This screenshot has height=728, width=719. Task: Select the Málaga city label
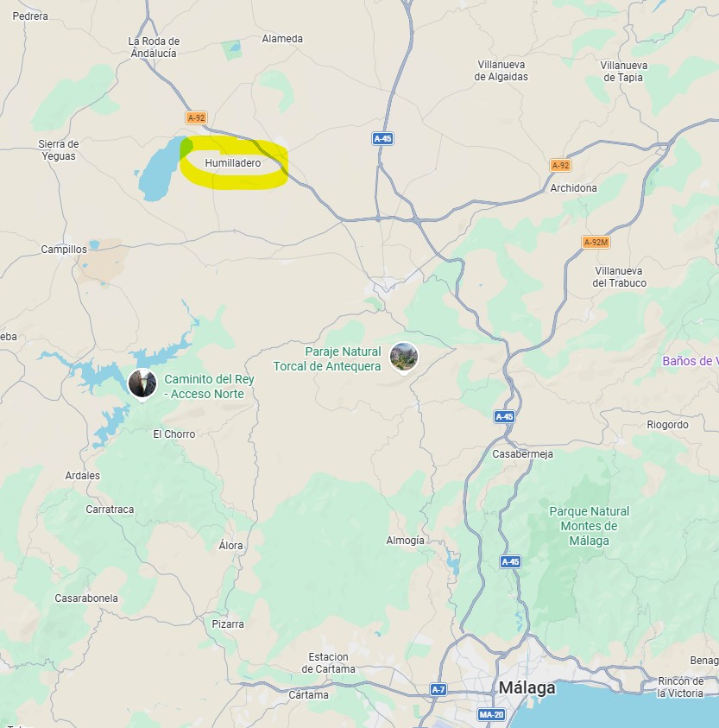(527, 688)
